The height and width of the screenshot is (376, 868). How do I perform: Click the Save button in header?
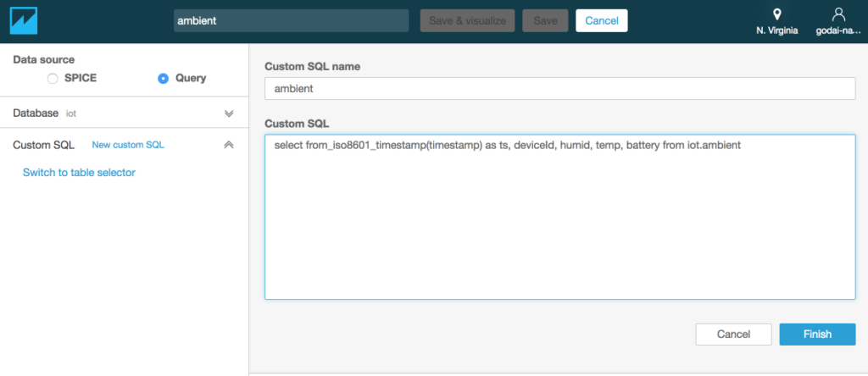pos(545,20)
